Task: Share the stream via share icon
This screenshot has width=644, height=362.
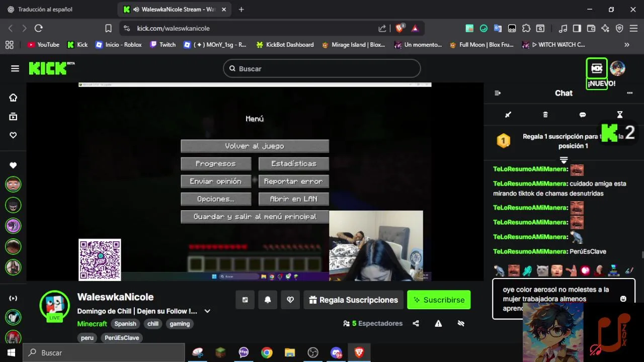Action: (416, 323)
